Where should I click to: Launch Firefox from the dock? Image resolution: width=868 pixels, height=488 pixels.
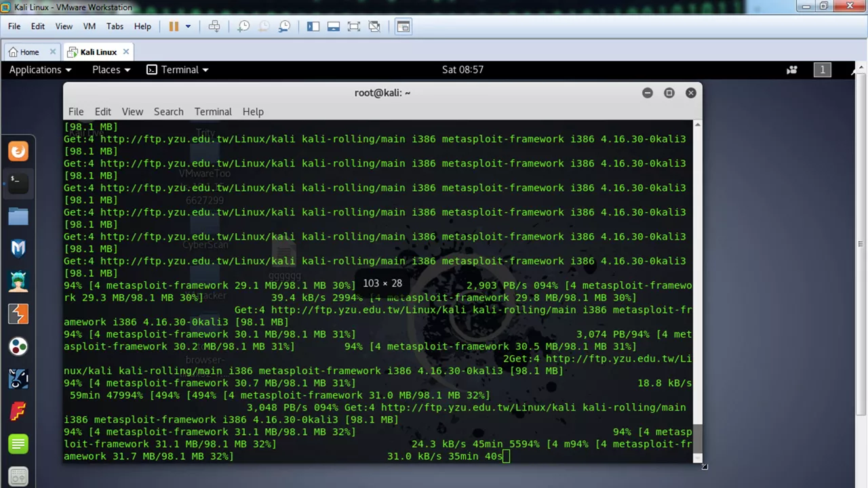click(18, 151)
